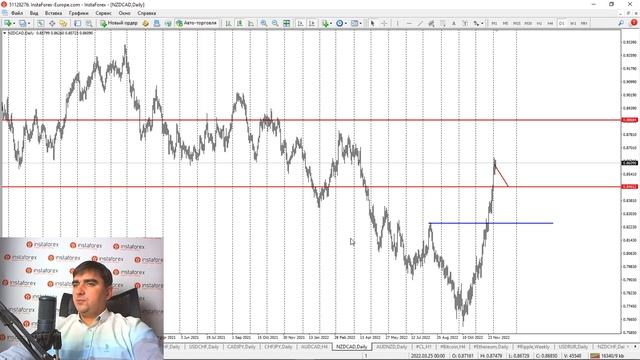Switch to W1 timeframe
Viewport: 640px width, 360px height.
coord(573,23)
